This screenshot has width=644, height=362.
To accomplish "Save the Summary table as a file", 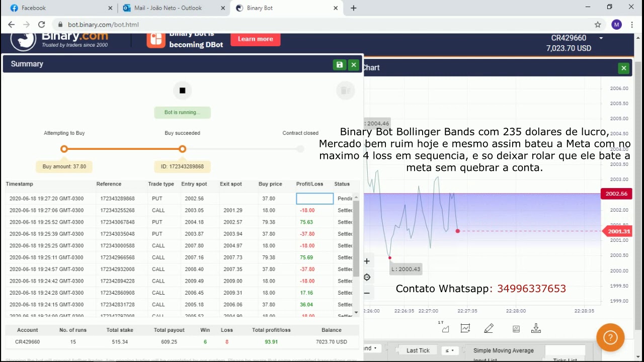I will (x=340, y=65).
